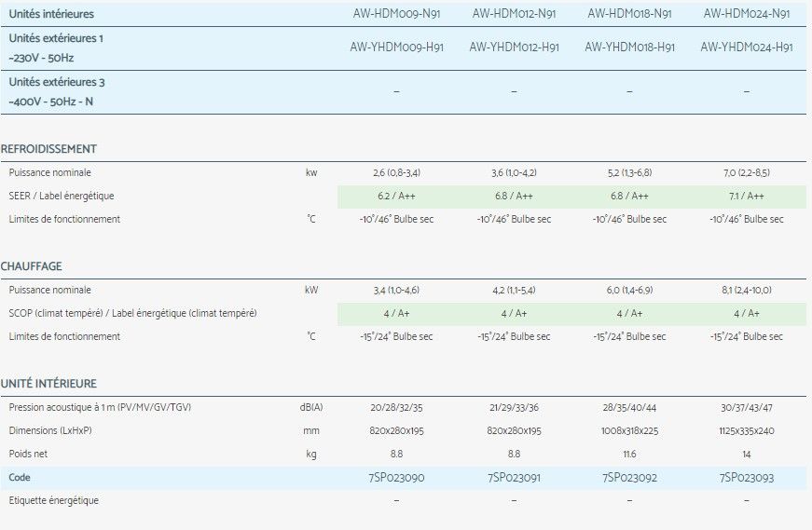Select the 'Unités extérieures 3' row label
The height and width of the screenshot is (530, 812).
click(57, 82)
